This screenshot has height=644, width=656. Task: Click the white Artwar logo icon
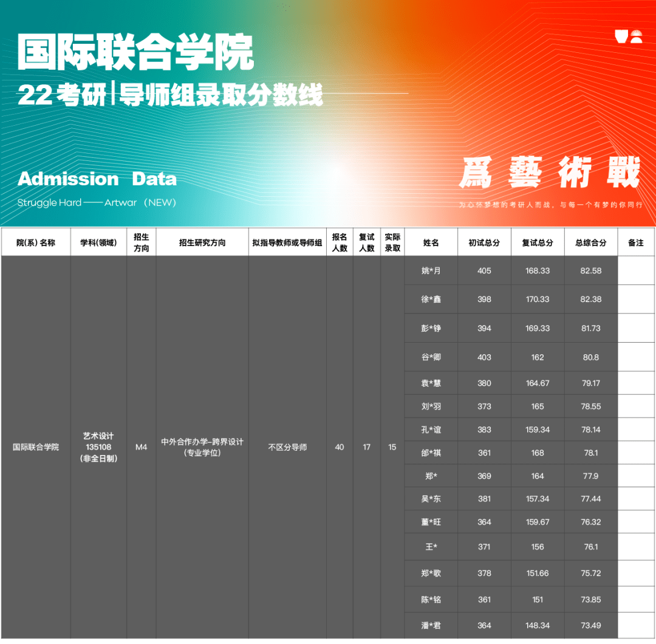click(629, 36)
